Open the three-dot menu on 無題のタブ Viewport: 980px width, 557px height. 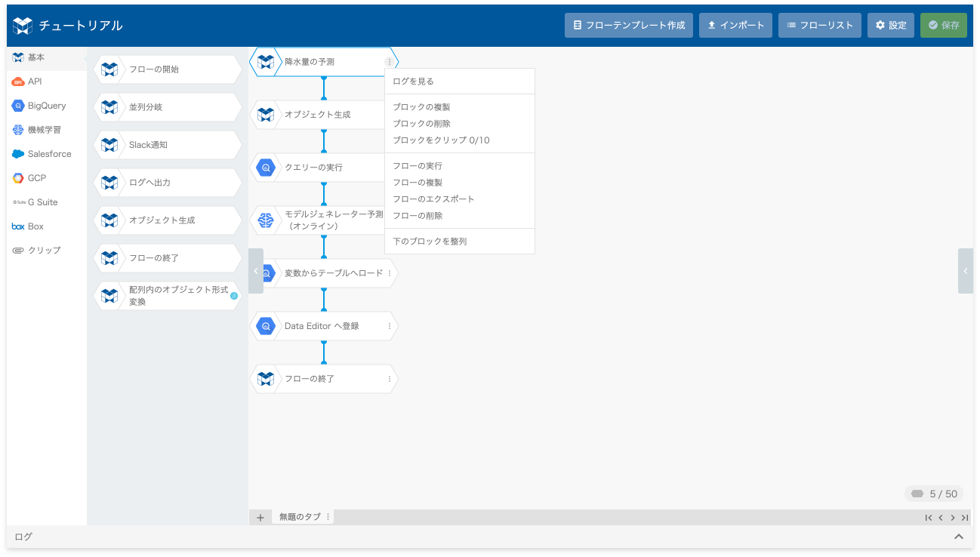click(328, 517)
